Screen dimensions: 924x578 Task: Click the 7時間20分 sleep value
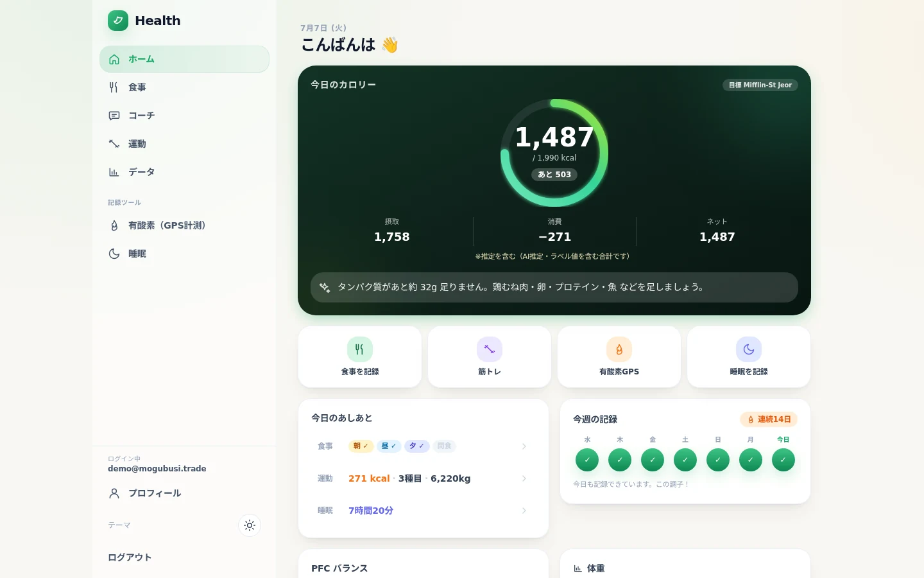371,511
